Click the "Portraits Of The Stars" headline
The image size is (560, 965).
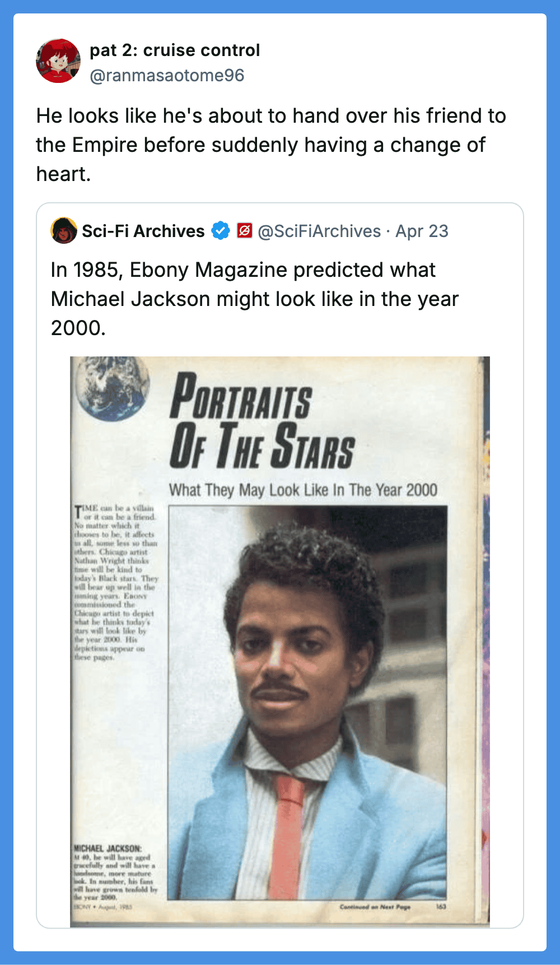262,421
